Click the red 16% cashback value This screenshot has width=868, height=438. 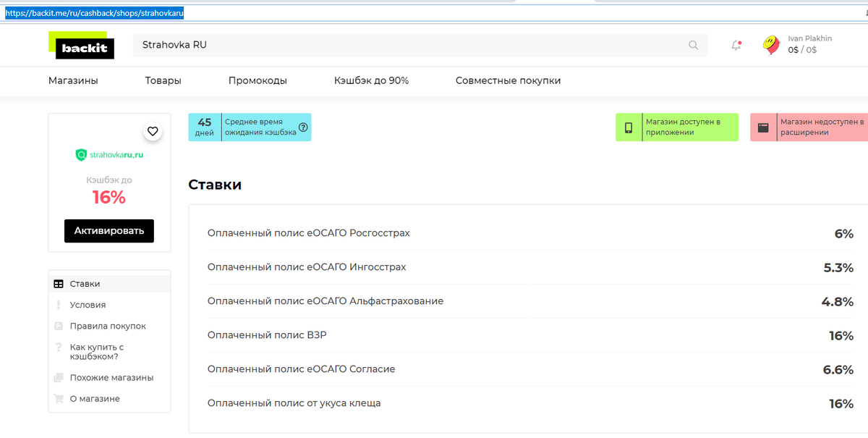(109, 197)
